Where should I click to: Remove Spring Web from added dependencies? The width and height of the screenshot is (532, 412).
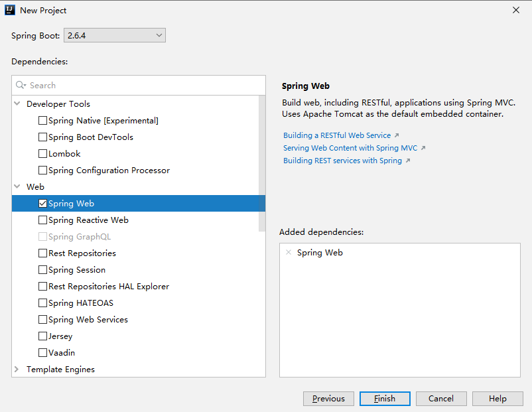[x=289, y=252]
